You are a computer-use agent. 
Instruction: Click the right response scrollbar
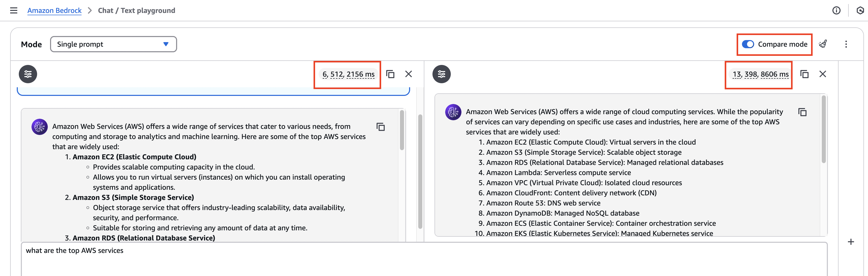coord(824,130)
